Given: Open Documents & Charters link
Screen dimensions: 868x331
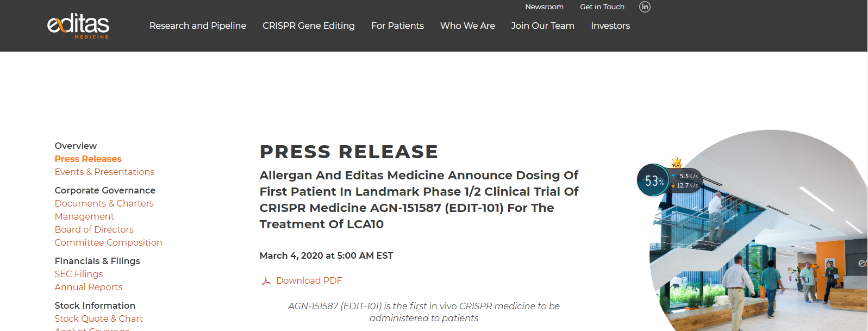Looking at the screenshot, I should point(104,203).
